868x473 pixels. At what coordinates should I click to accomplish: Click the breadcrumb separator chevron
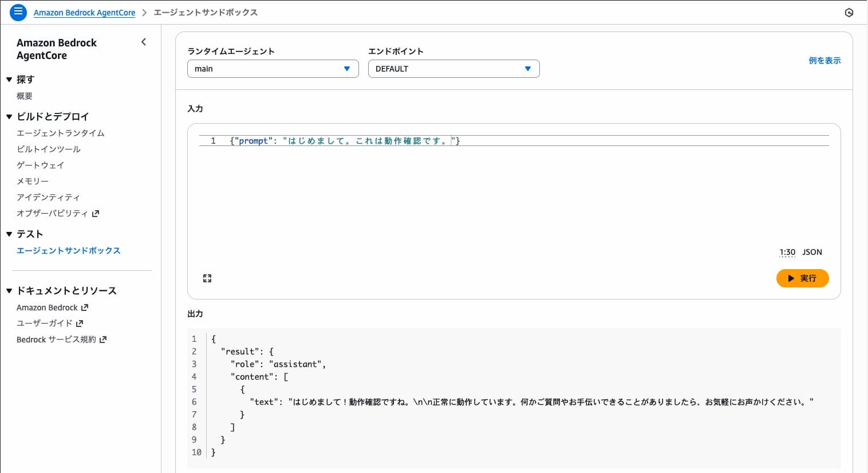[x=144, y=13]
